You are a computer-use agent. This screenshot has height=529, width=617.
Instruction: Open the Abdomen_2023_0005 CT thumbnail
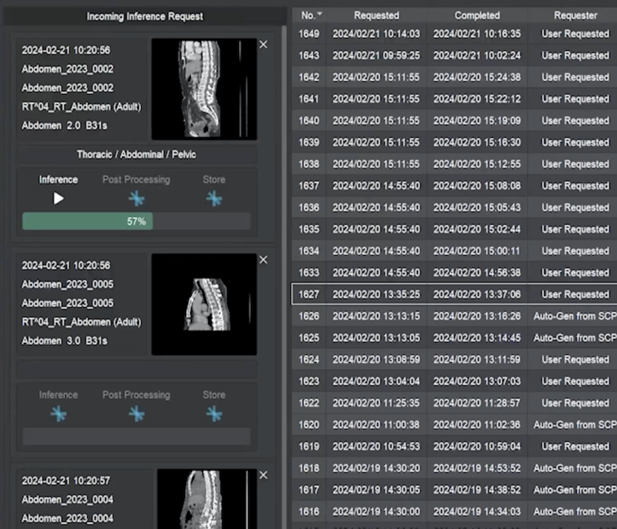tap(204, 304)
